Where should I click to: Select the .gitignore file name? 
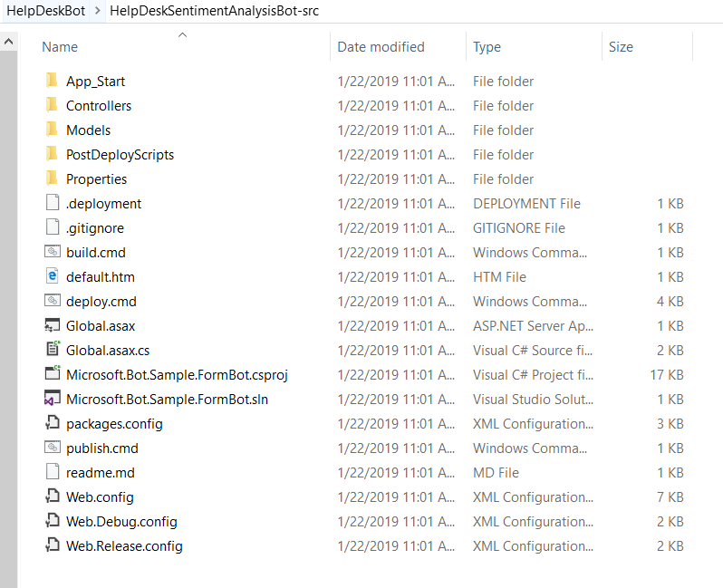point(95,227)
